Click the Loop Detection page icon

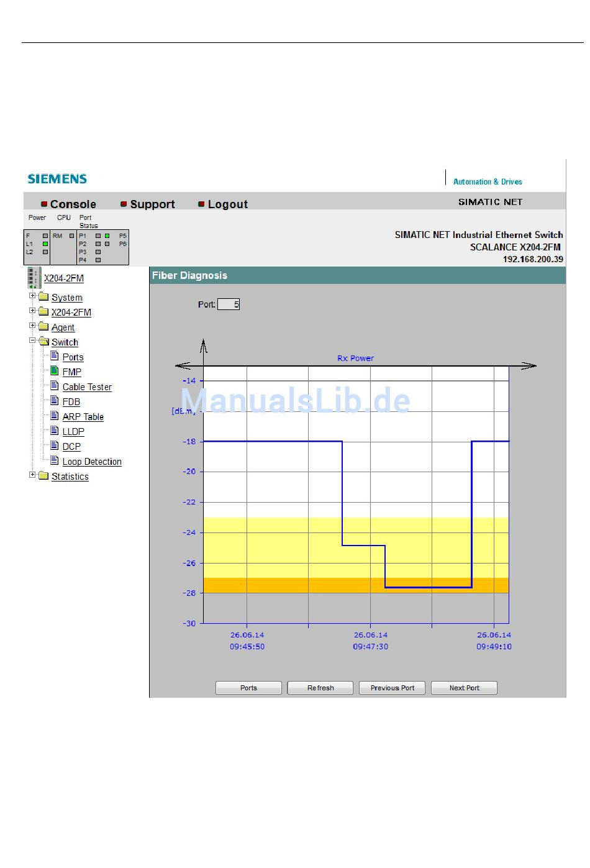click(x=55, y=460)
